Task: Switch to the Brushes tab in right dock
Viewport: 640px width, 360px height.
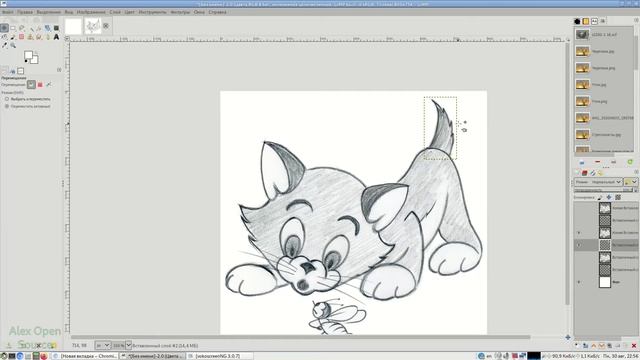Action: tap(577, 21)
